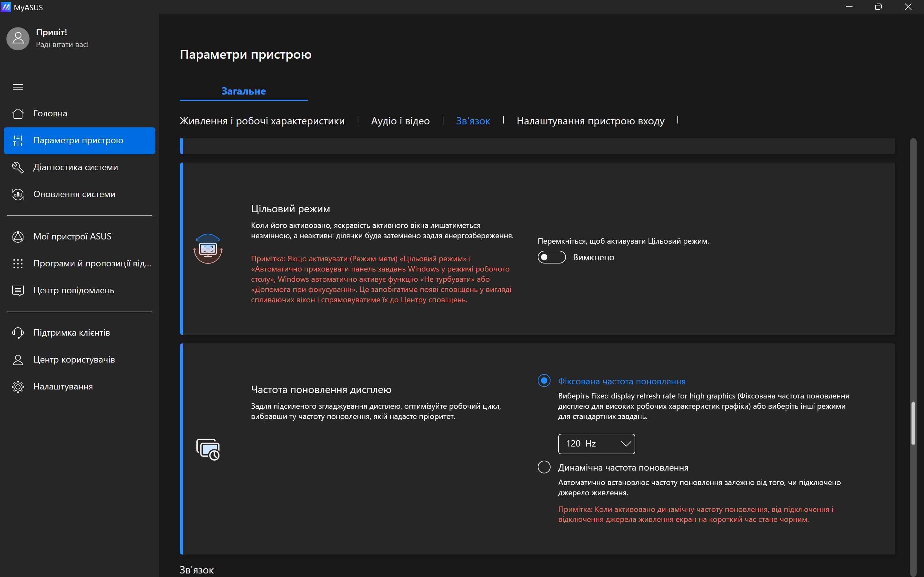The width and height of the screenshot is (924, 577).
Task: Click the Settings gear icon
Action: coord(18,387)
